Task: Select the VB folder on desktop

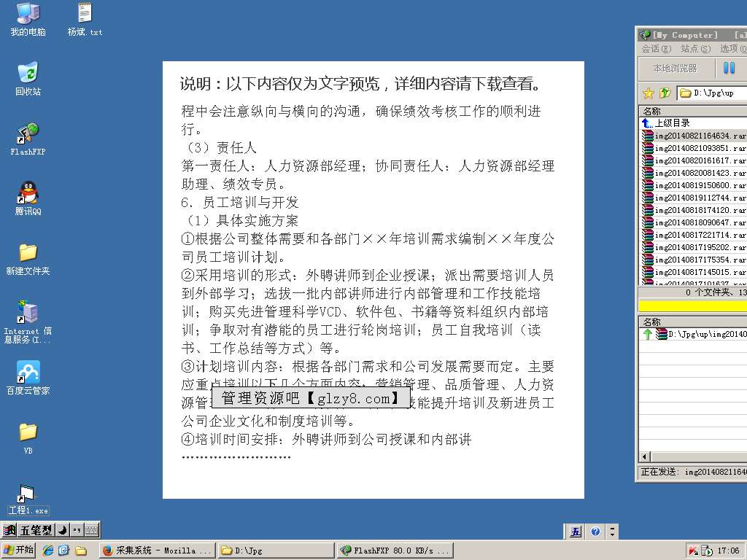Action: (28, 438)
